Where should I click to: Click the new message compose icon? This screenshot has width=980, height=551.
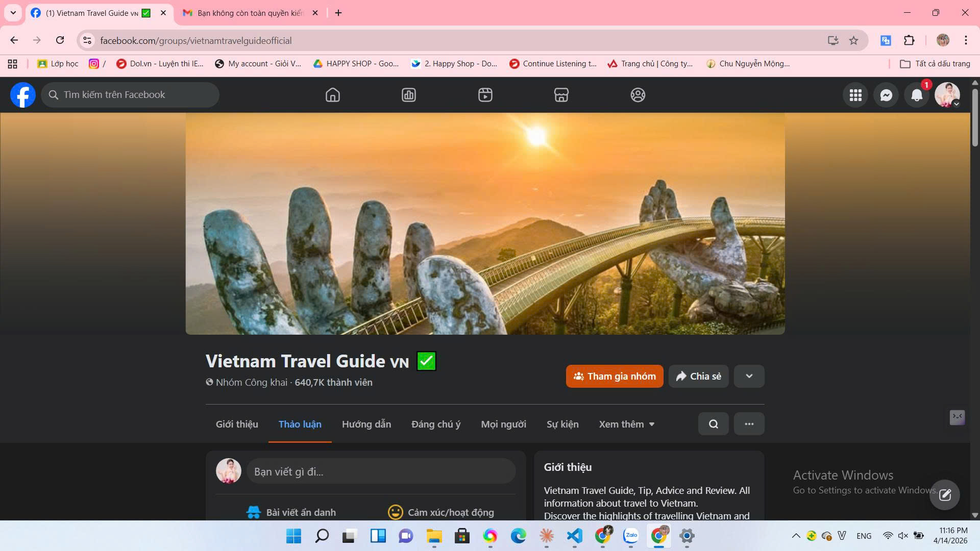click(x=945, y=495)
